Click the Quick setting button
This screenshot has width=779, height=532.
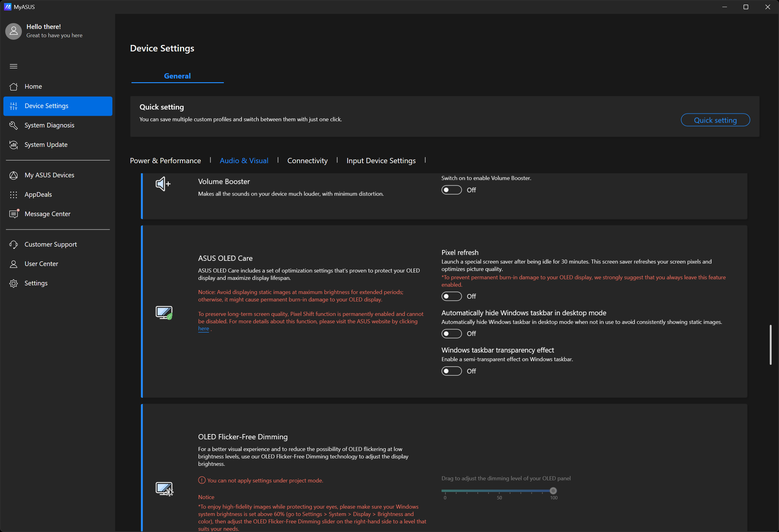(715, 120)
